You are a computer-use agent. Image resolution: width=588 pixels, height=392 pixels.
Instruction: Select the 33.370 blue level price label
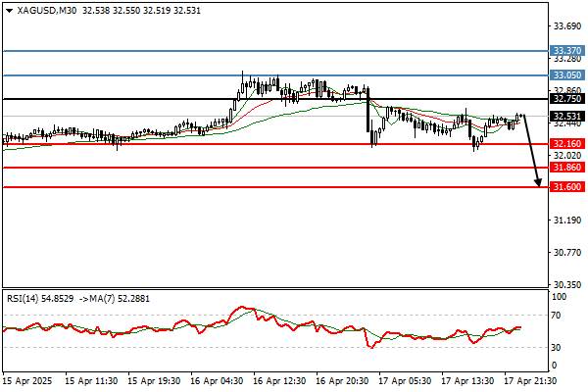(567, 50)
